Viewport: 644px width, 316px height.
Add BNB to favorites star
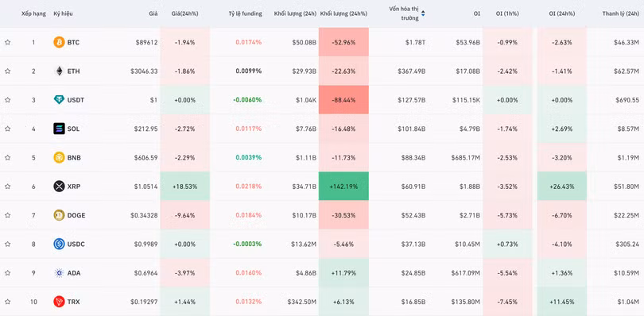(8, 157)
